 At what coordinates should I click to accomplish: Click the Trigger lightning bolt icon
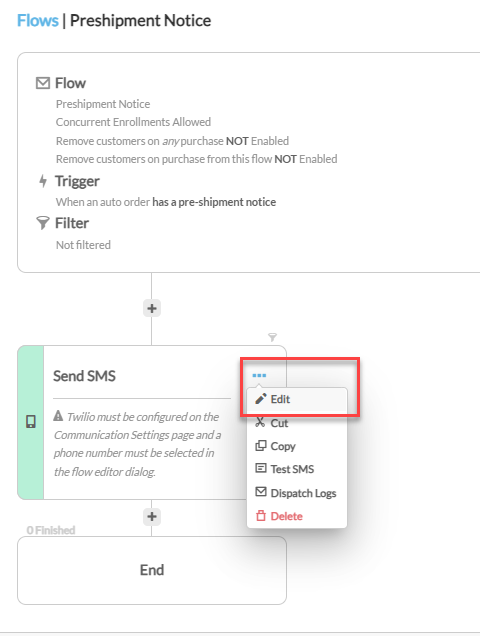43,181
